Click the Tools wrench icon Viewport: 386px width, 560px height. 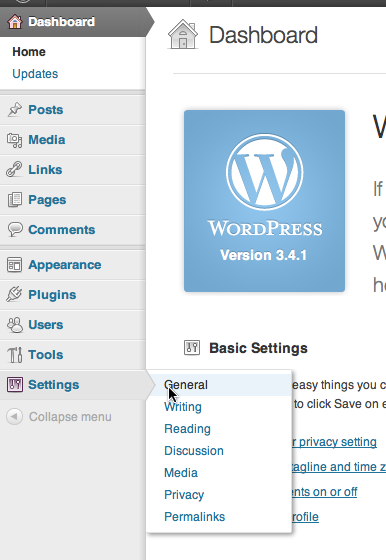pyautogui.click(x=15, y=355)
